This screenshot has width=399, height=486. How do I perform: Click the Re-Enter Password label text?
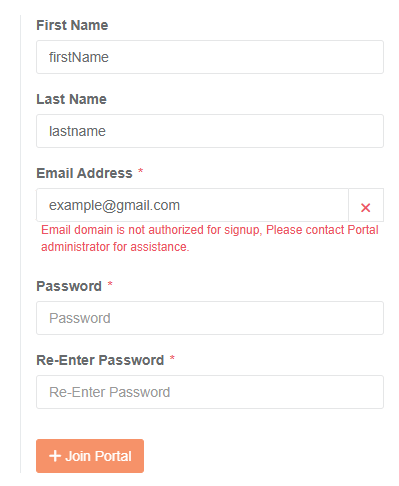(100, 360)
